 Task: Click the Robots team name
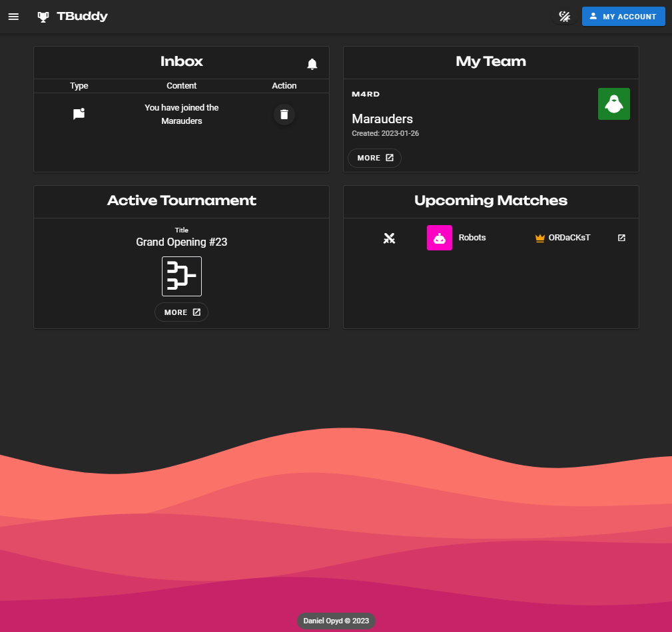[x=472, y=237]
